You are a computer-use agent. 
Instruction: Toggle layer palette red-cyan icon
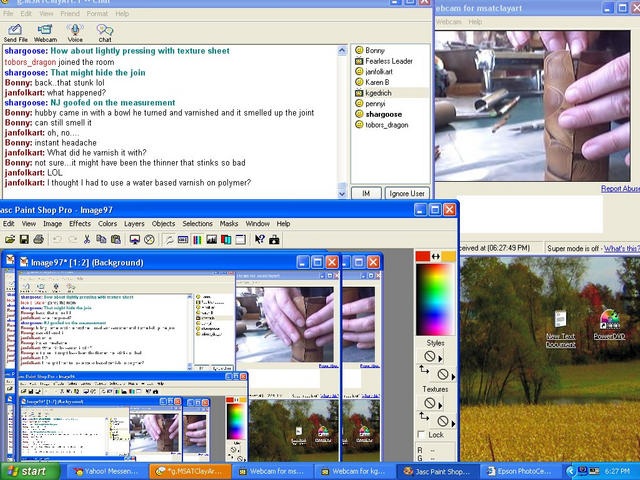tap(226, 239)
